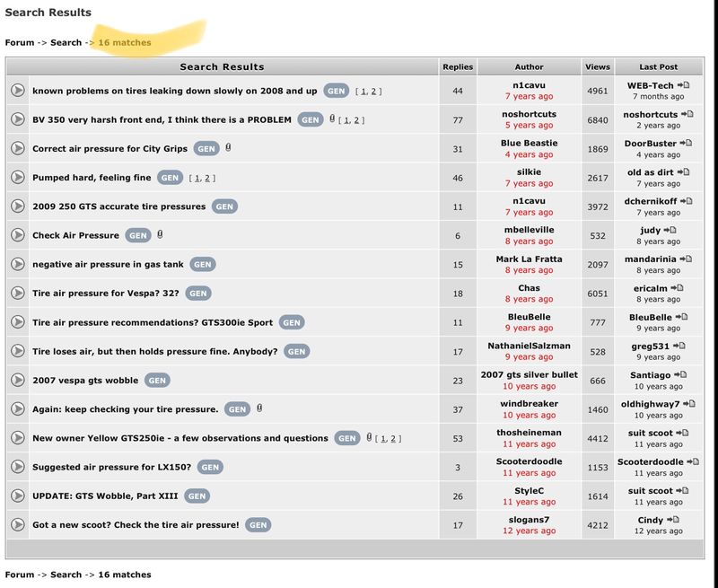Click GEN tag on 'New owner Yellow GTS250ie' row
Screen dimensions: 718x588
coord(347,438)
